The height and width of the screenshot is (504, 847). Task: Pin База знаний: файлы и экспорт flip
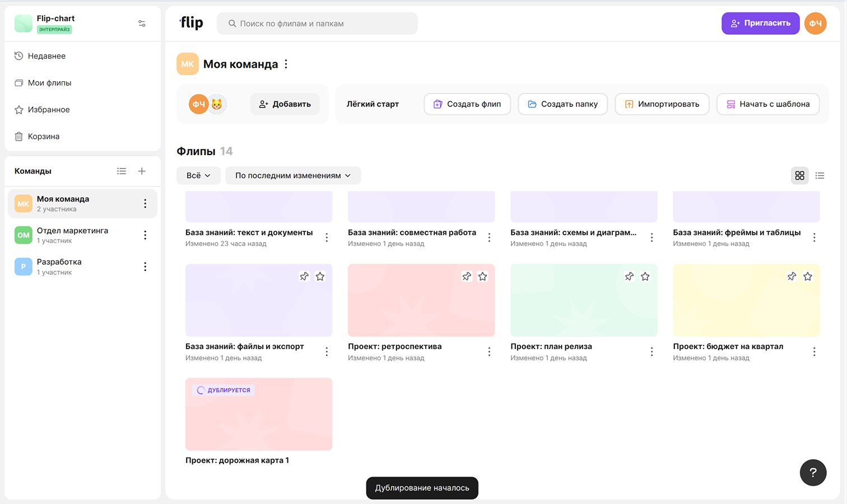point(304,277)
